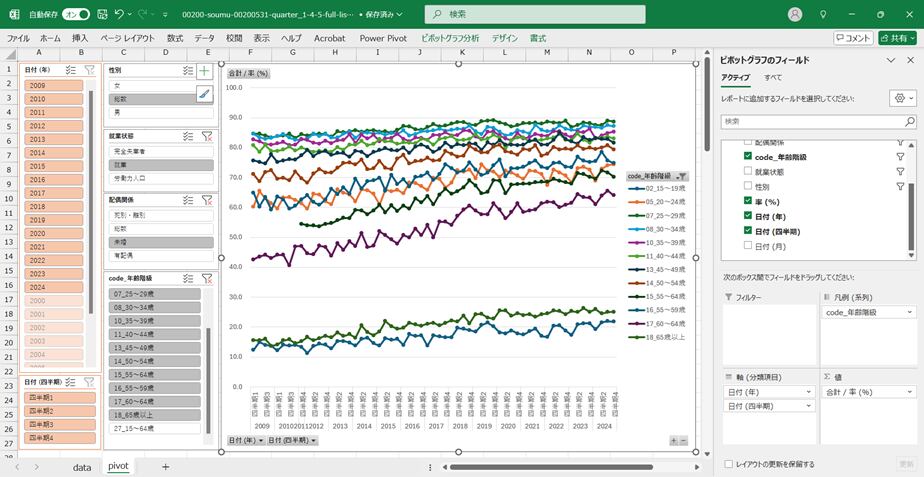Toggle multi-select on 日付 (年) slicer

tap(71, 70)
